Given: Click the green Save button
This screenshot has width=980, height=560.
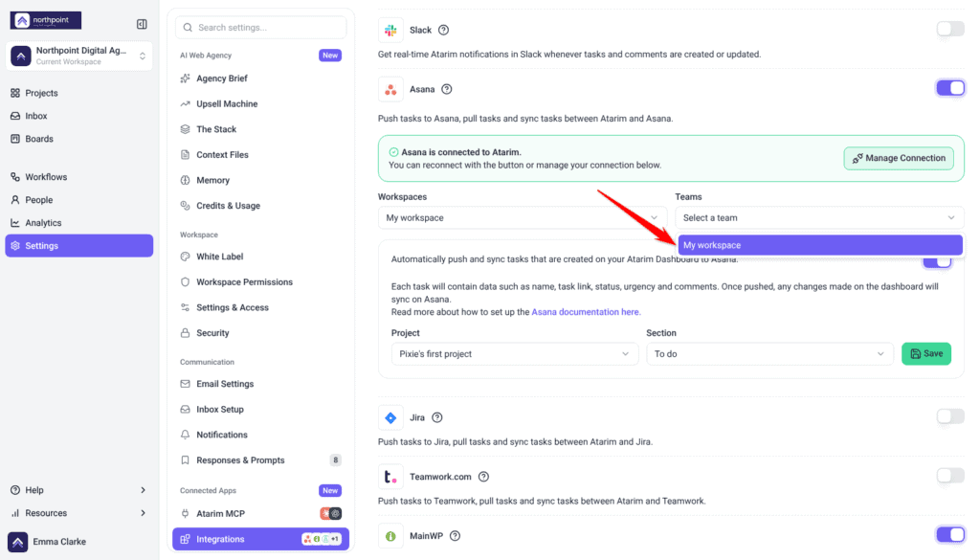Looking at the screenshot, I should [926, 354].
